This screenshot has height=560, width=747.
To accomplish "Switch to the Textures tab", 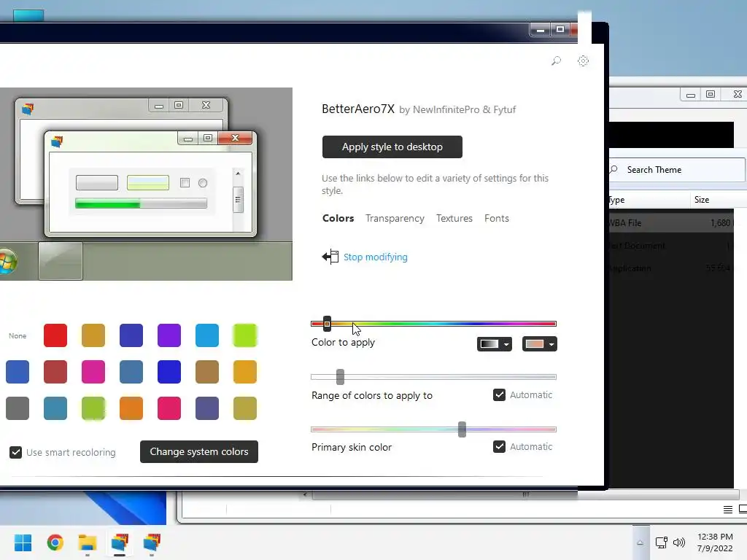I will pos(454,218).
